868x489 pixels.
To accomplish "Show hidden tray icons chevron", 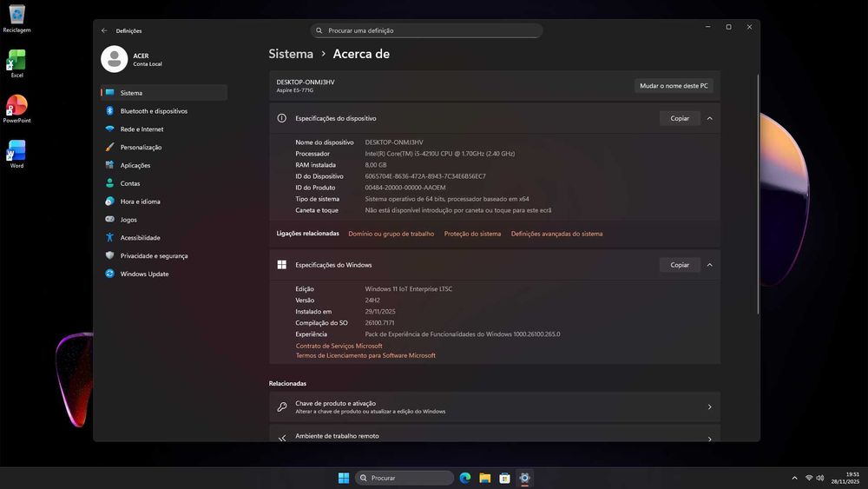I will (794, 478).
